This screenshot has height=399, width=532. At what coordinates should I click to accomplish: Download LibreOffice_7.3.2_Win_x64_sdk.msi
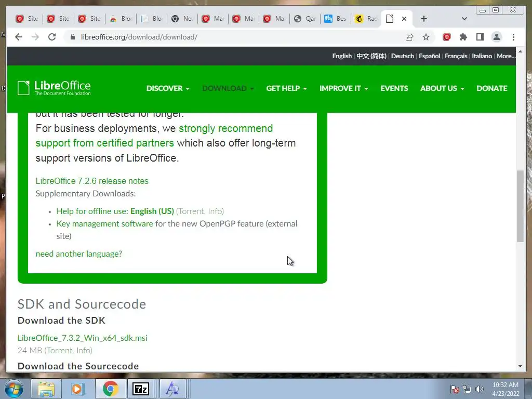[83, 338]
